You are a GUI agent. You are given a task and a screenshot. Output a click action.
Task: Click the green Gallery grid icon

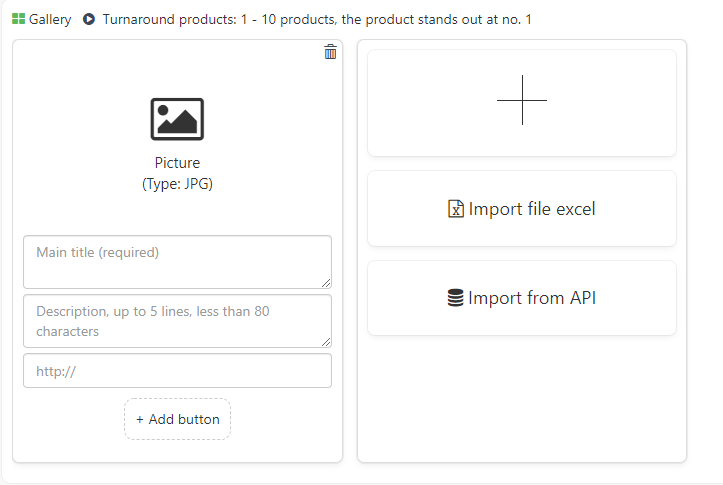click(18, 19)
